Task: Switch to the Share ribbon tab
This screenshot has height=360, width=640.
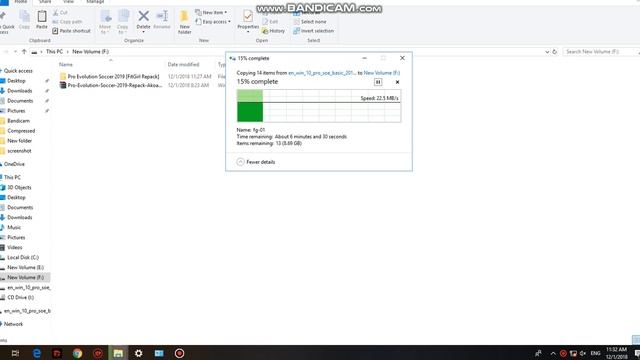Action: point(45,2)
